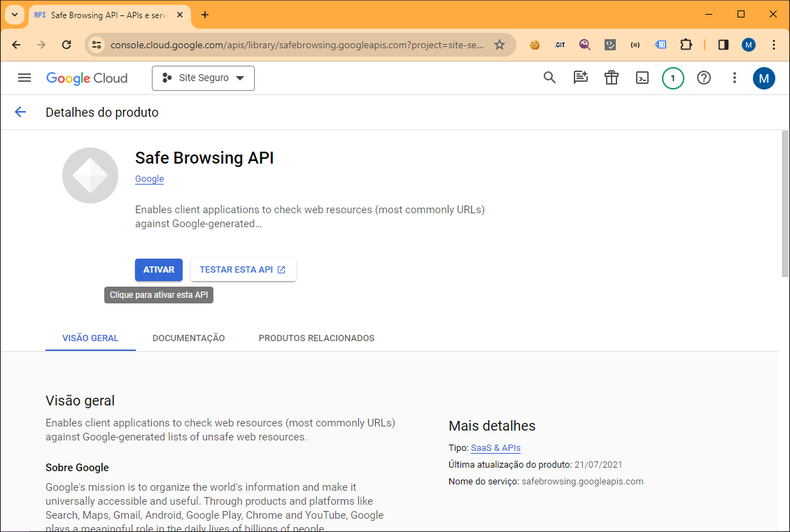
Task: Open the Site Seguro project selector
Action: [203, 78]
